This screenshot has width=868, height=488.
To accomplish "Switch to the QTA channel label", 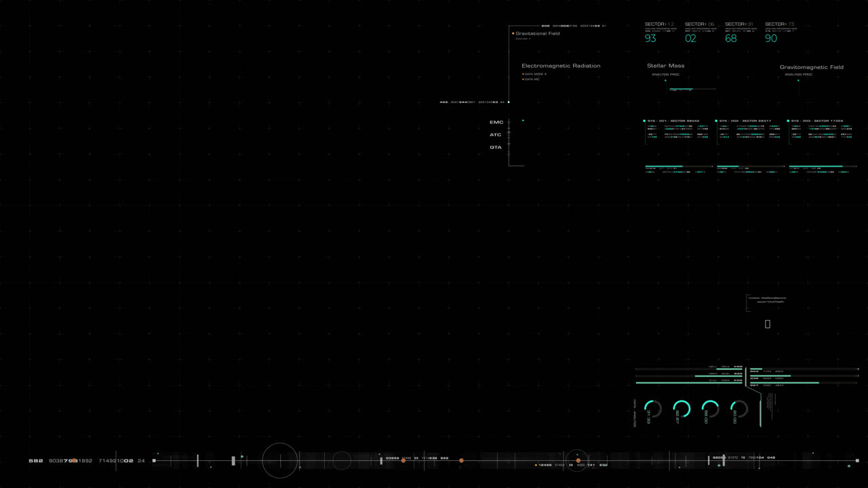I will 496,147.
